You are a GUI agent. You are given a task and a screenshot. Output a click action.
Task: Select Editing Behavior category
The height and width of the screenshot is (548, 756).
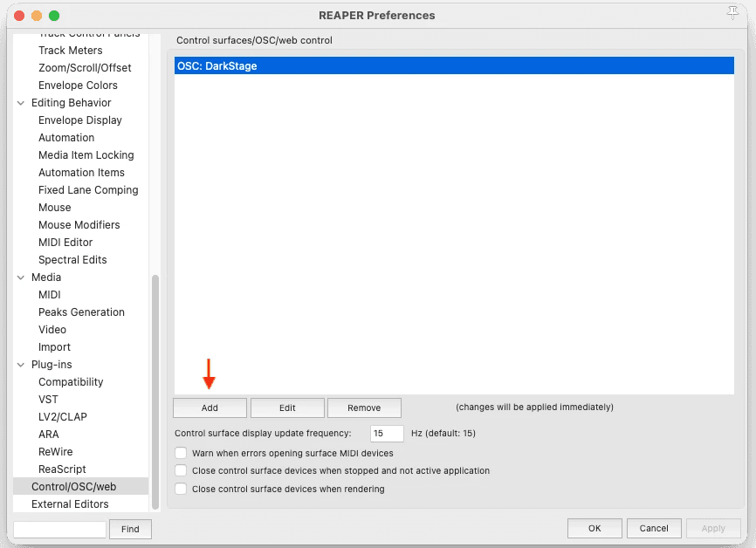(x=72, y=103)
